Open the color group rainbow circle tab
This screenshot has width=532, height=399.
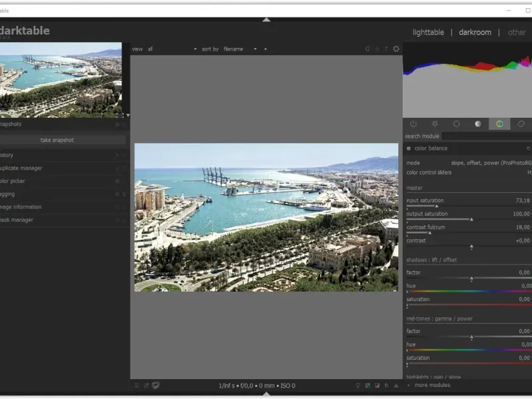coord(499,124)
